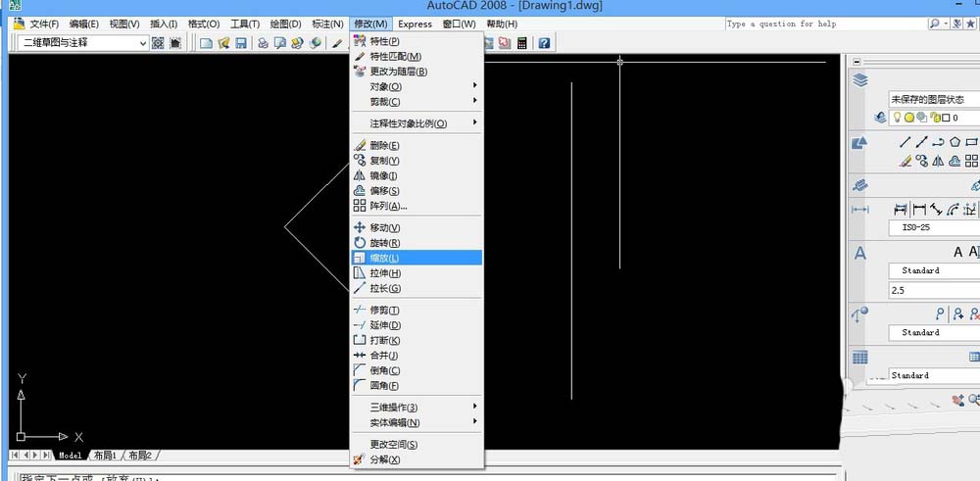Click the favorites star icon by search
The image size is (980, 481).
click(x=970, y=24)
